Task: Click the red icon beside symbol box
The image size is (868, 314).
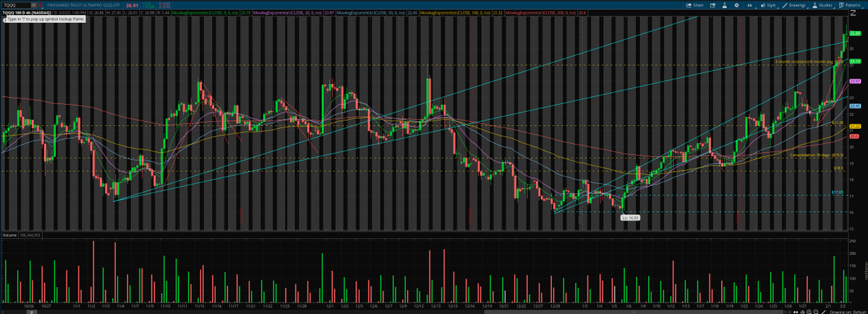Action: [x=41, y=5]
